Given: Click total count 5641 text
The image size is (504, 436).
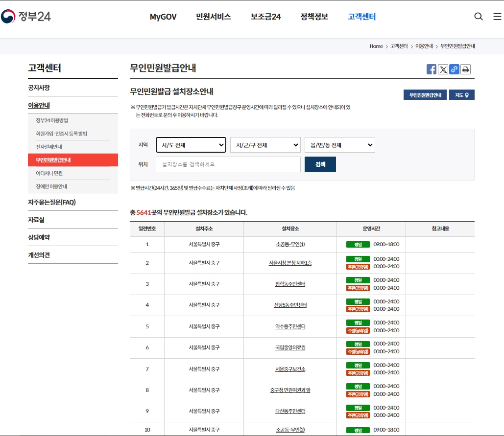Looking at the screenshot, I should tap(144, 212).
